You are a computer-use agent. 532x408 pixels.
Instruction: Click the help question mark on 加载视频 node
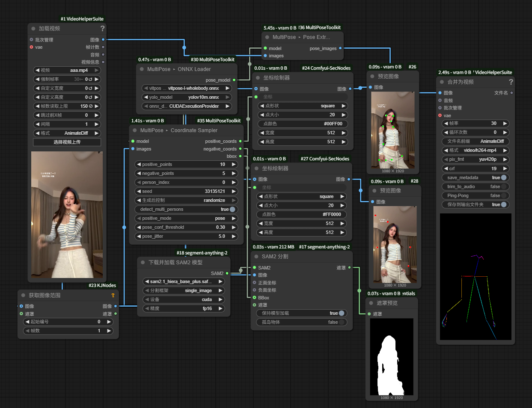102,29
